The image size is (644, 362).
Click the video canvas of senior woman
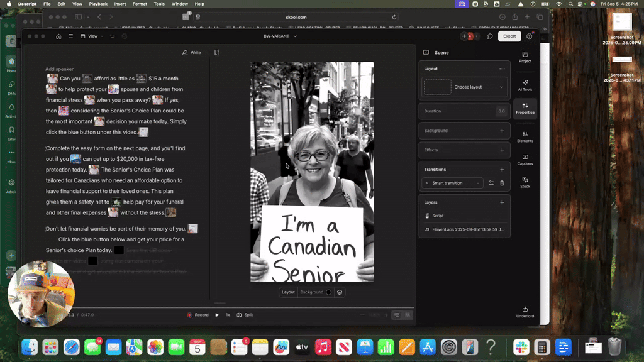[x=312, y=172]
